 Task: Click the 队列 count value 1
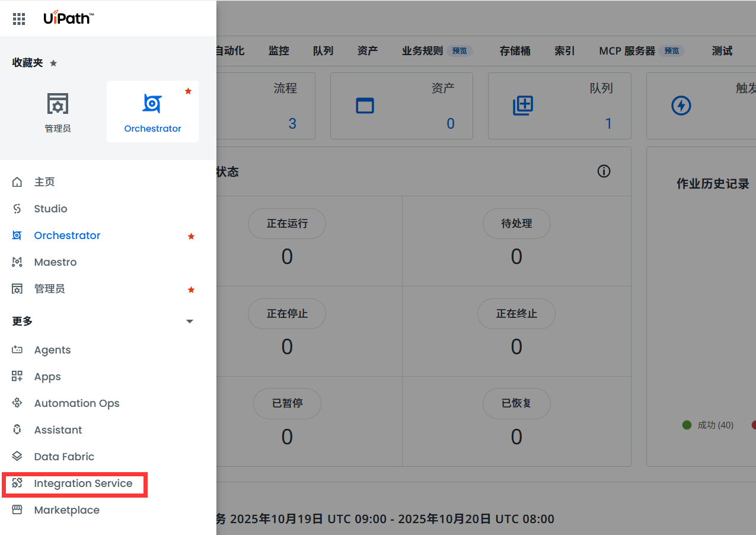coord(608,123)
